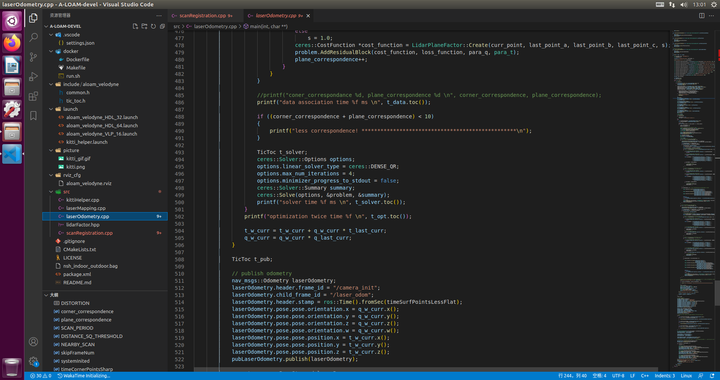Viewport: 720px width, 380px height.
Task: Click LF end of line status item
Action: [x=632, y=376]
